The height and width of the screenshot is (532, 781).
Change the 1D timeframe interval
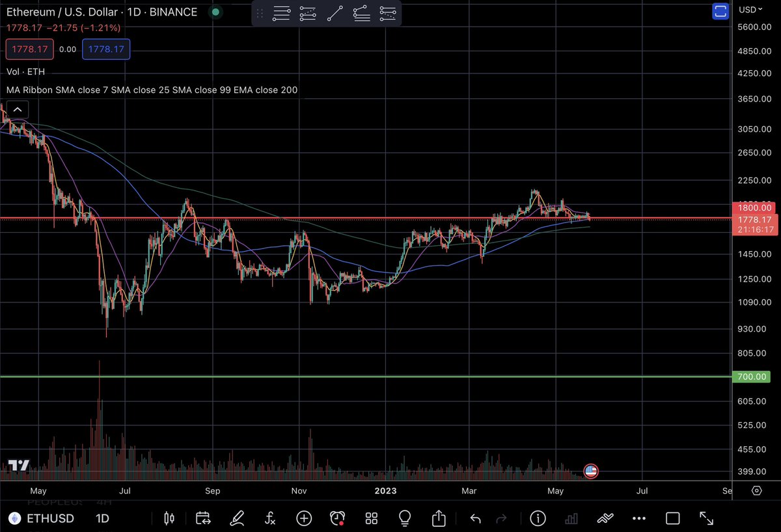click(x=103, y=518)
